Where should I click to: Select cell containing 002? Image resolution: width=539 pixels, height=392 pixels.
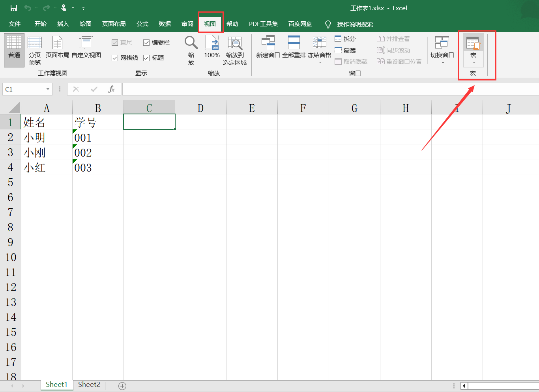coord(98,152)
